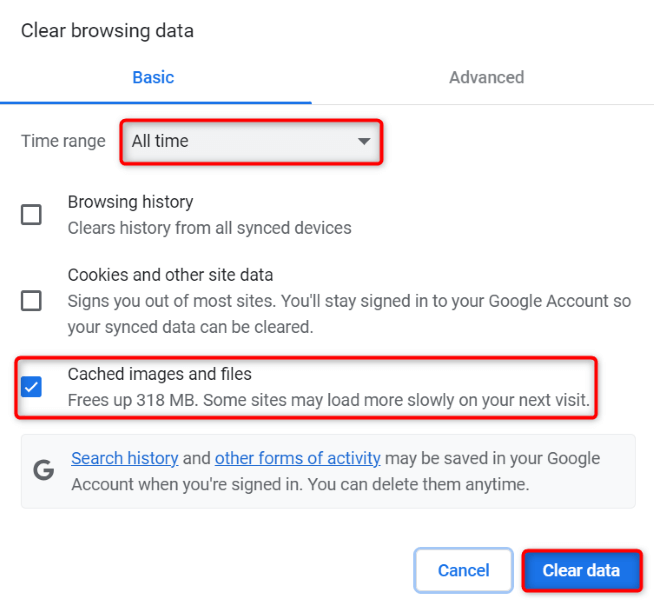
Task: Click the Cookies and other site data label
Action: 170,274
